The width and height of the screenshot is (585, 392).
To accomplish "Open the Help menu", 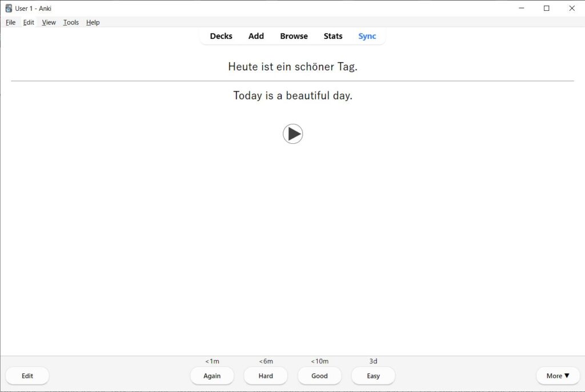I will (93, 22).
